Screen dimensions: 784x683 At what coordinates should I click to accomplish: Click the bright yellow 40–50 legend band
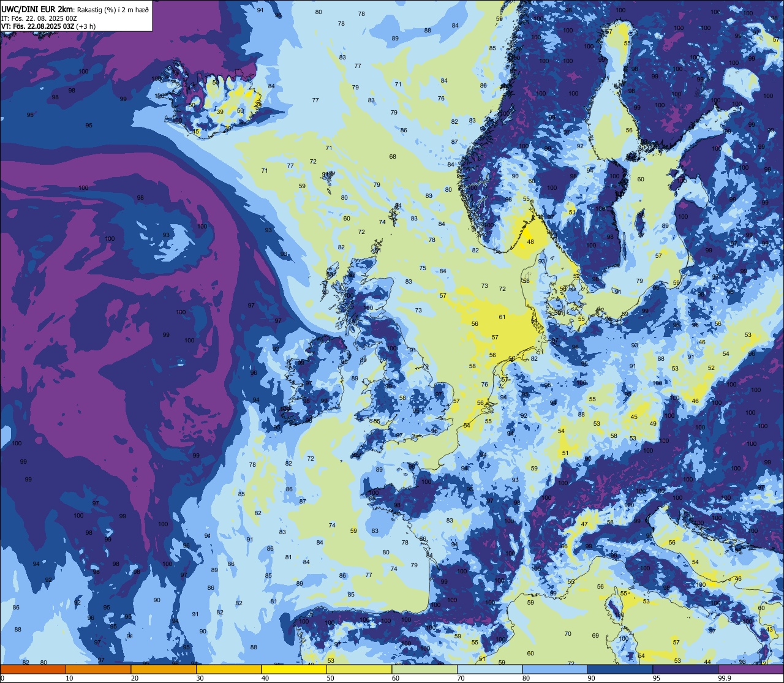293,669
